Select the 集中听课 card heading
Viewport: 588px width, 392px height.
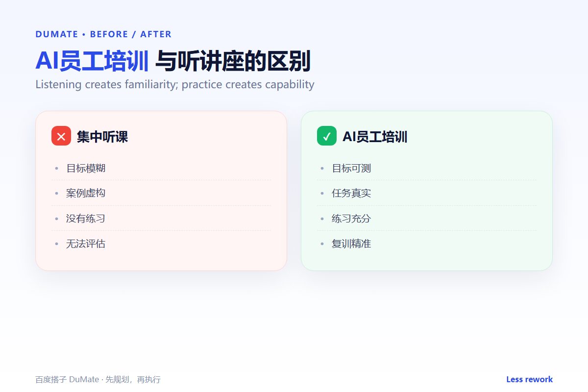[x=102, y=137]
